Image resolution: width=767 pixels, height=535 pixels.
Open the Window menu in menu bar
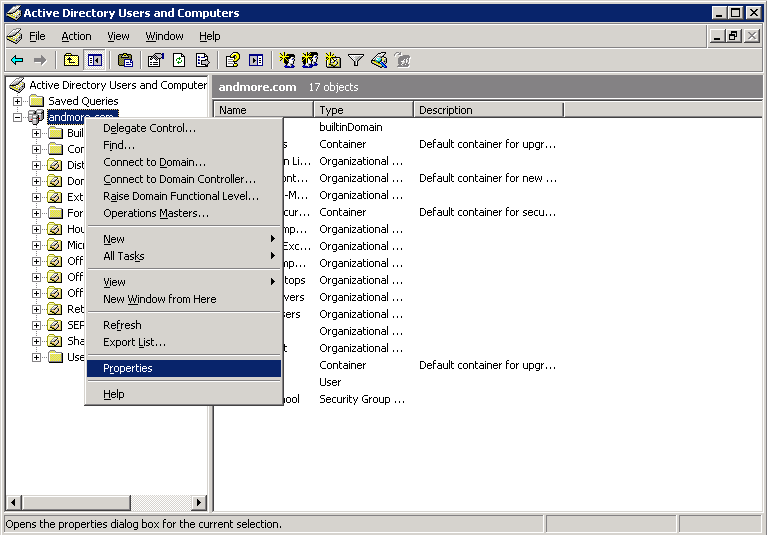[164, 36]
